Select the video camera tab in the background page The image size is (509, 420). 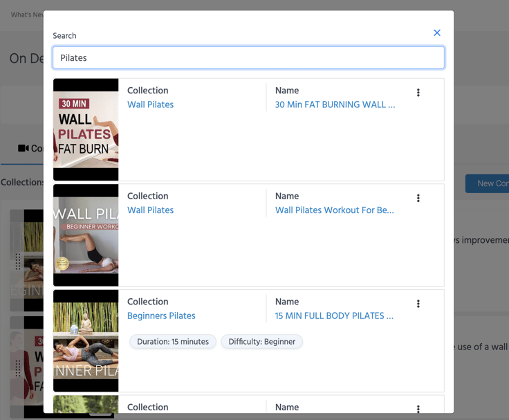(30, 149)
